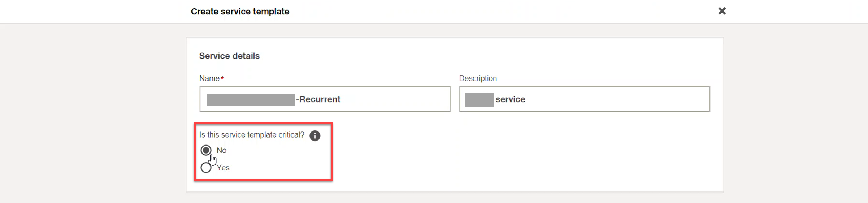Click the "No" option label text

[x=221, y=150]
